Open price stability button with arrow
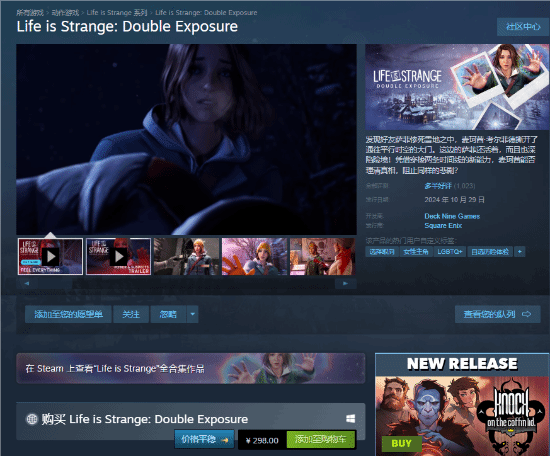The image size is (550, 456). point(204,439)
